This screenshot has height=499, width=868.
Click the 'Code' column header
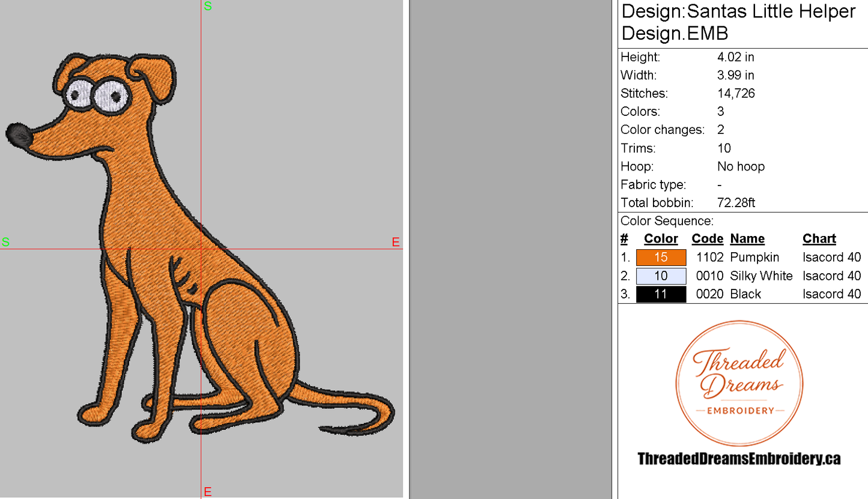pyautogui.click(x=707, y=239)
